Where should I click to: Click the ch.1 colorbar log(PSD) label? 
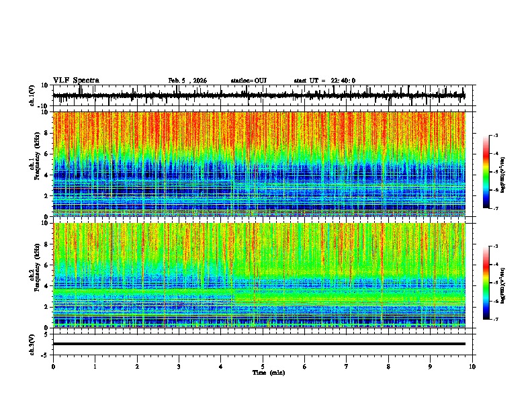pos(503,175)
